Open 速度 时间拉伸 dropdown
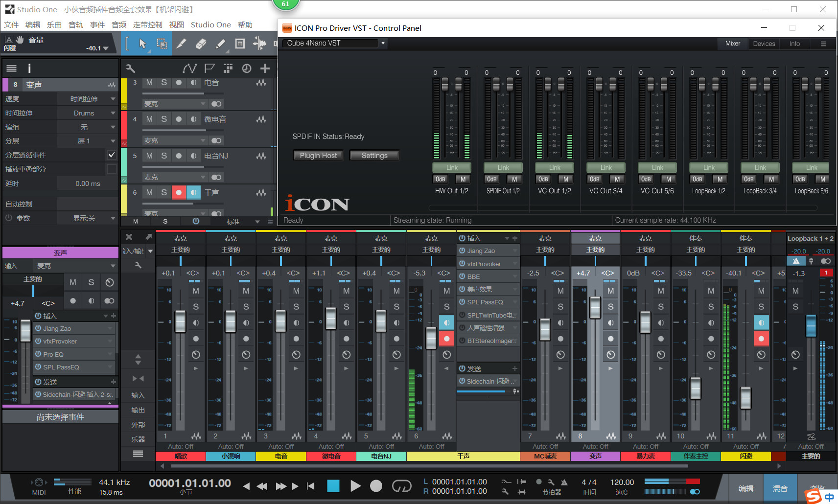Viewport: 838px width, 504px height. tap(88, 99)
